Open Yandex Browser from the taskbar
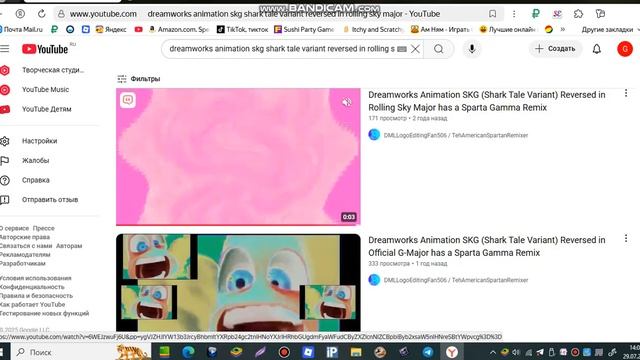 (451, 352)
